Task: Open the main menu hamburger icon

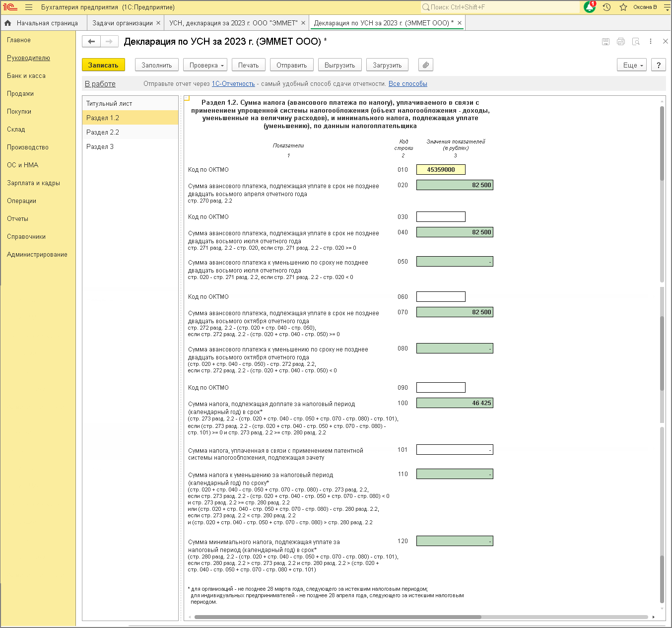Action: pos(29,7)
